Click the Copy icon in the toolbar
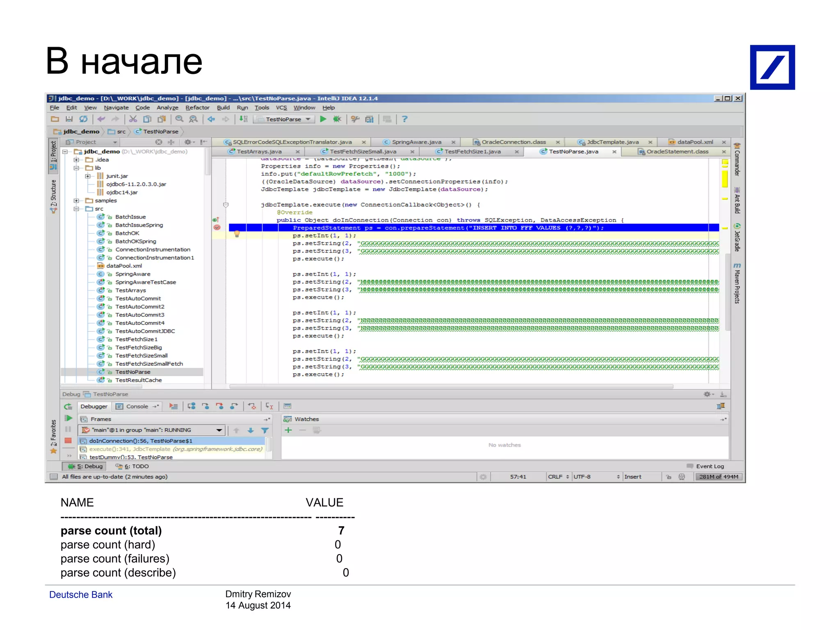This screenshot has width=840, height=630. pos(147,119)
